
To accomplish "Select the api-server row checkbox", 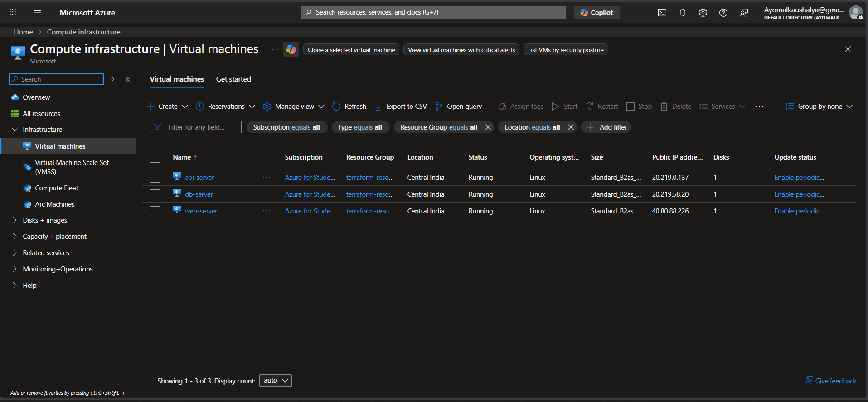I will point(155,178).
